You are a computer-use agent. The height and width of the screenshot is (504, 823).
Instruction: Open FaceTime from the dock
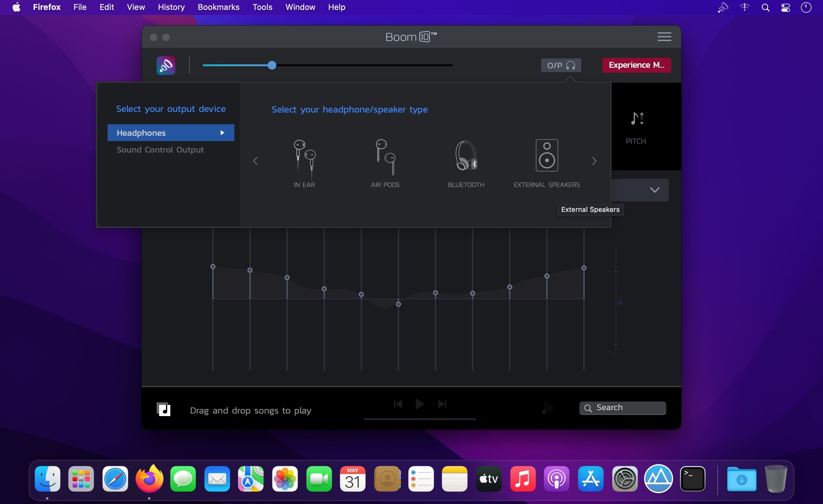[319, 479]
